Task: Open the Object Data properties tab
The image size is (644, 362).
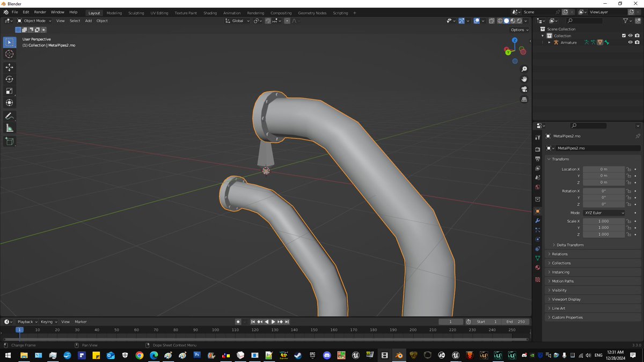Action: pyautogui.click(x=537, y=258)
